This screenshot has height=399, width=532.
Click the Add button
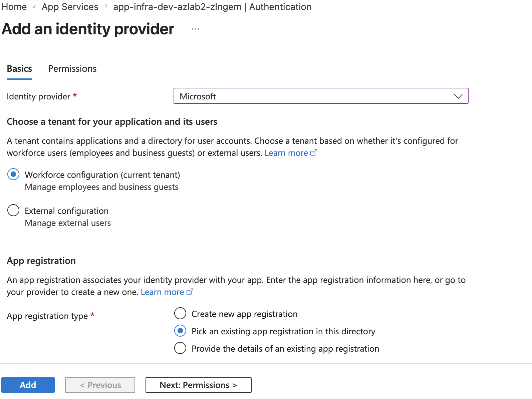[x=28, y=385]
